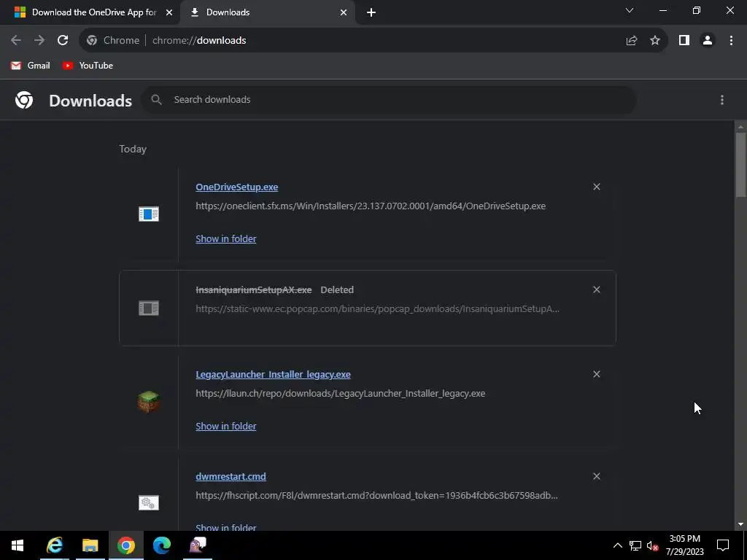Open the Chrome profile icon
Image resolution: width=747 pixels, height=560 pixels.
pos(708,41)
